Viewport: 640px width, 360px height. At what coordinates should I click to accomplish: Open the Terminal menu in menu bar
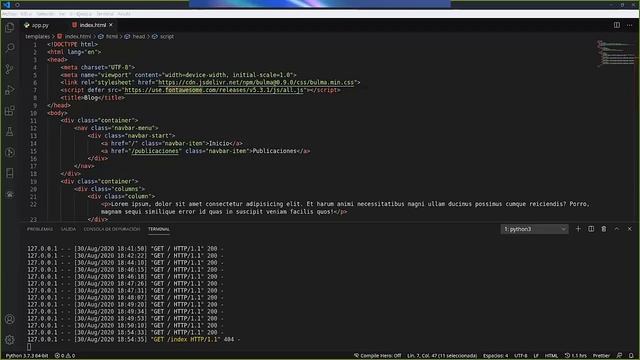coord(105,14)
